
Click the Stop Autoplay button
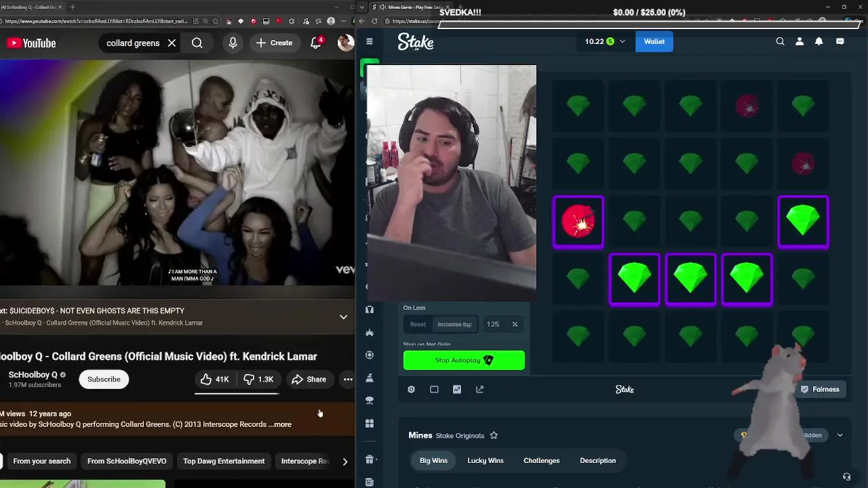coord(464,360)
